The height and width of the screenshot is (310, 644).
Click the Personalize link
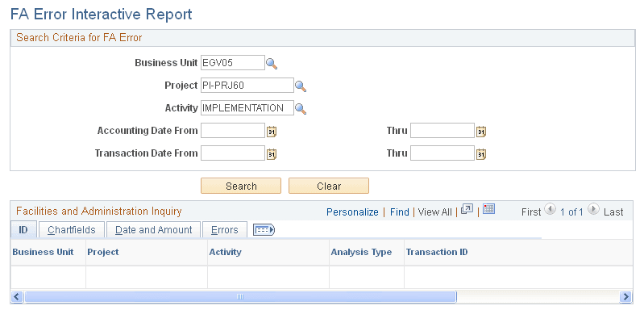point(352,212)
